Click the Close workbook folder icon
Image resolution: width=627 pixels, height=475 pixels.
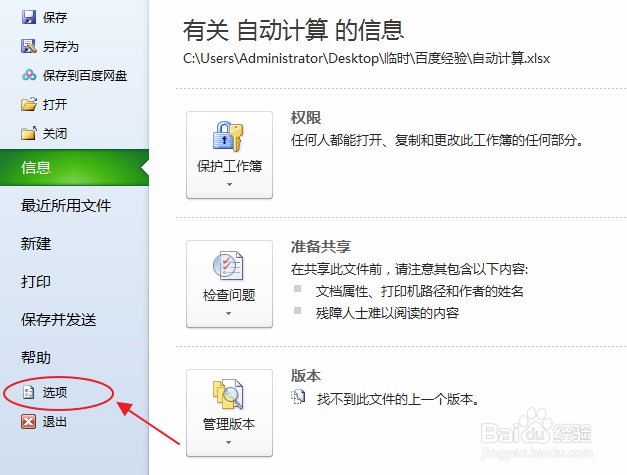tap(29, 133)
